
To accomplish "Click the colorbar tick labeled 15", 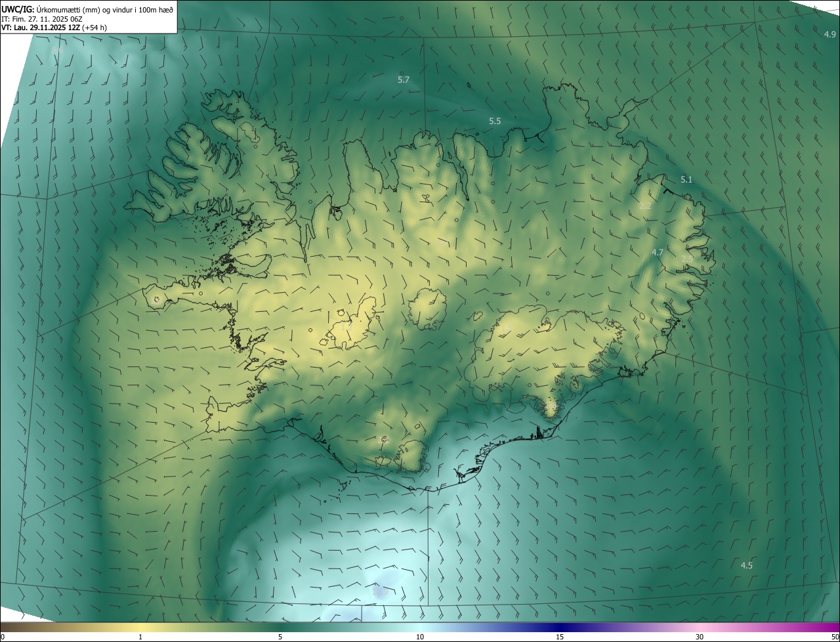I will pyautogui.click(x=560, y=637).
